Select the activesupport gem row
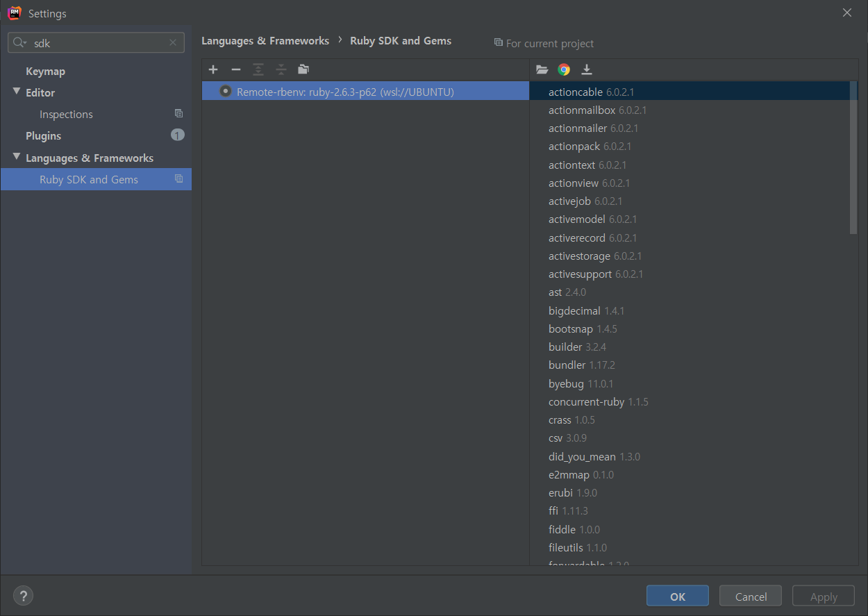868x616 pixels. point(694,274)
